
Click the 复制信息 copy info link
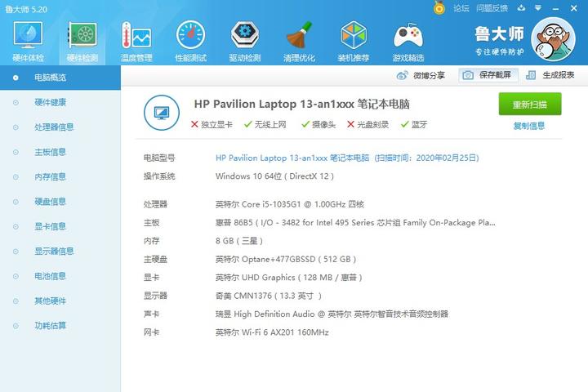(x=529, y=126)
